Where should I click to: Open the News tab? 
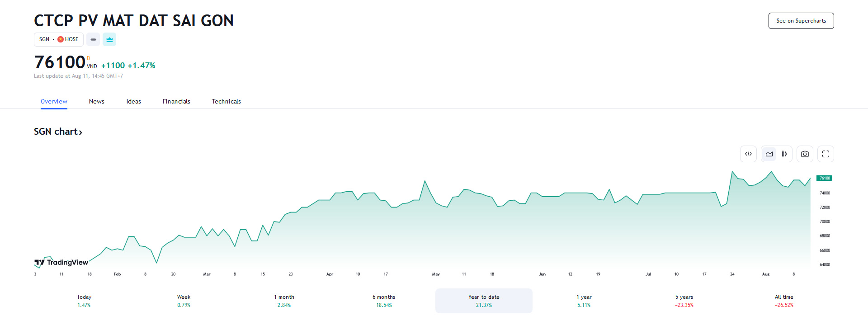pyautogui.click(x=97, y=101)
